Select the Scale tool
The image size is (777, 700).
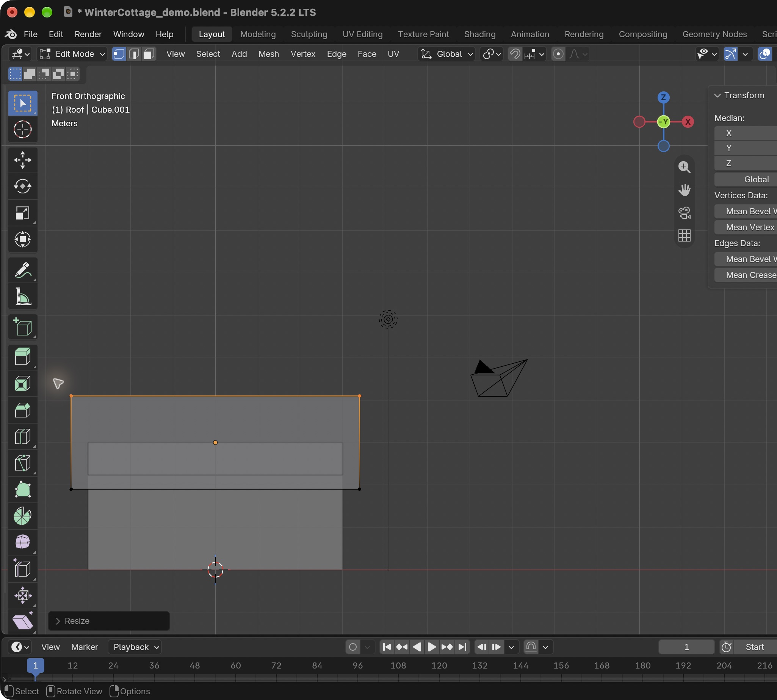[x=23, y=213]
